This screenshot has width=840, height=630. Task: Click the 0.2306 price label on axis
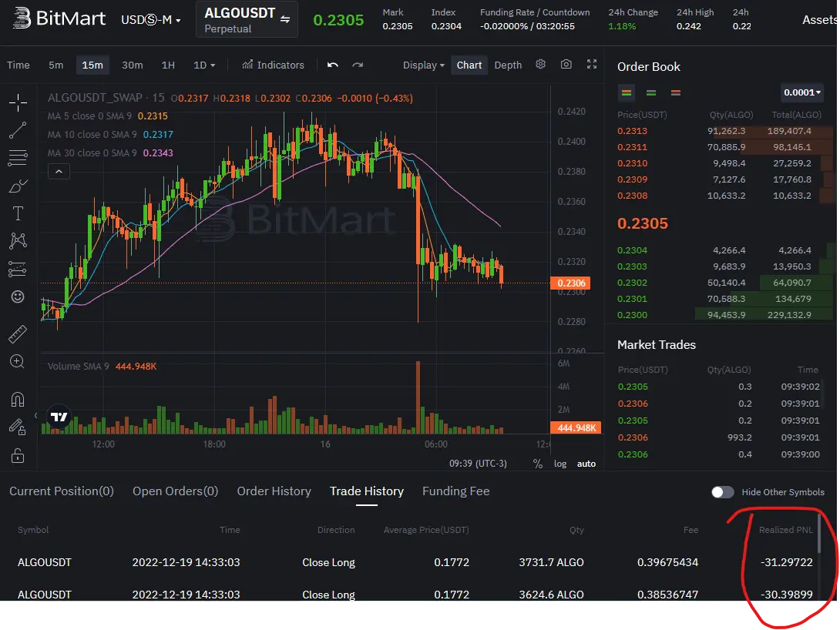pyautogui.click(x=570, y=283)
